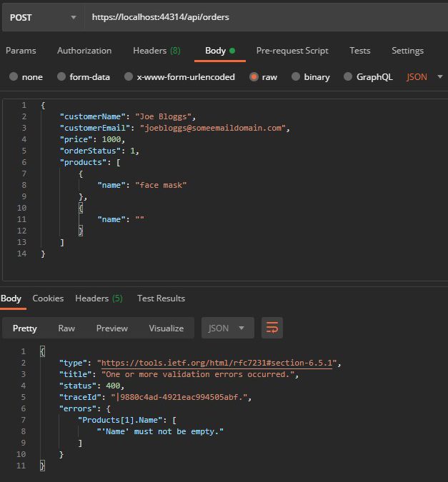
Task: Open the request Headers (8) tab
Action: 156,51
